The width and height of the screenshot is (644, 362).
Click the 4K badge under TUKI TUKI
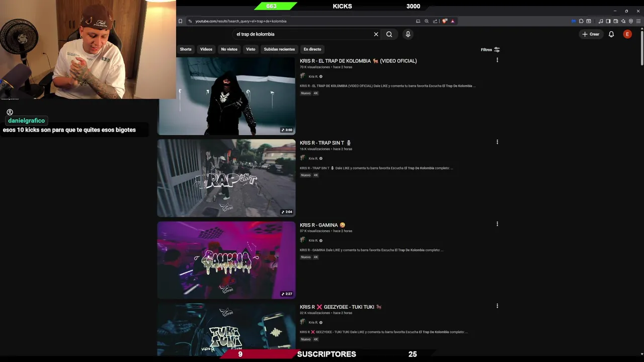[x=316, y=339]
